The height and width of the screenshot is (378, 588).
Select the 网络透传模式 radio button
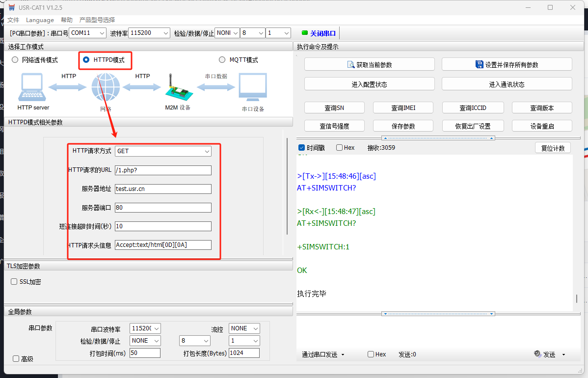(x=15, y=60)
